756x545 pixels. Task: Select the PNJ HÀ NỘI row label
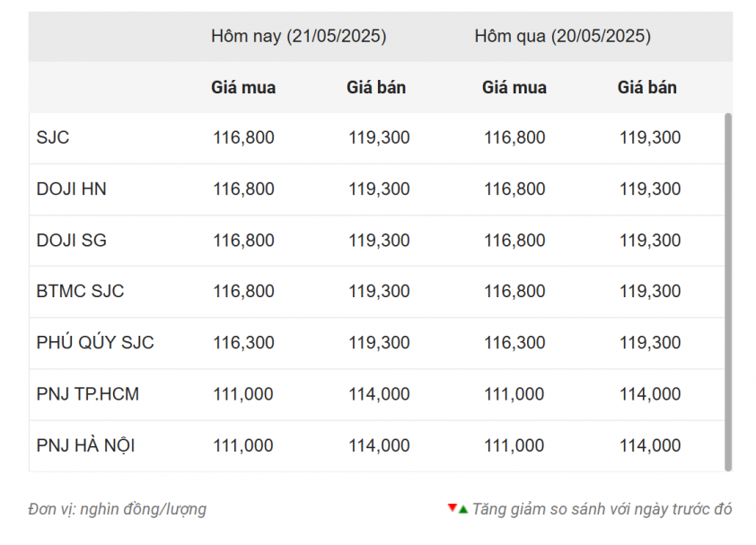[x=86, y=445]
